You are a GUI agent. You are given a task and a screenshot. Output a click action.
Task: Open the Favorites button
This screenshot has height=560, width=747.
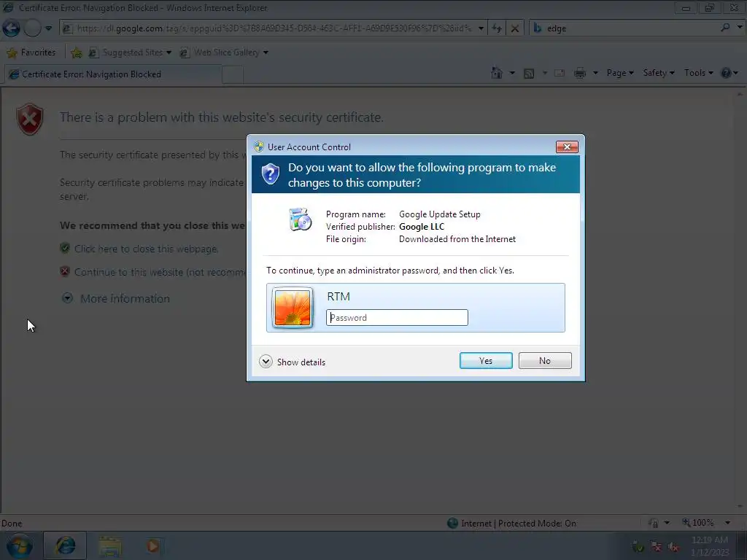pyautogui.click(x=31, y=52)
